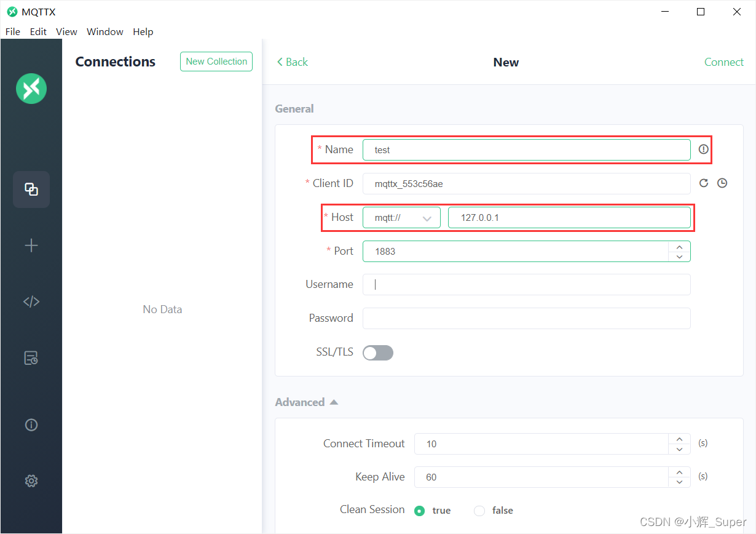The image size is (756, 534).
Task: Open the File menu
Action: 12,31
